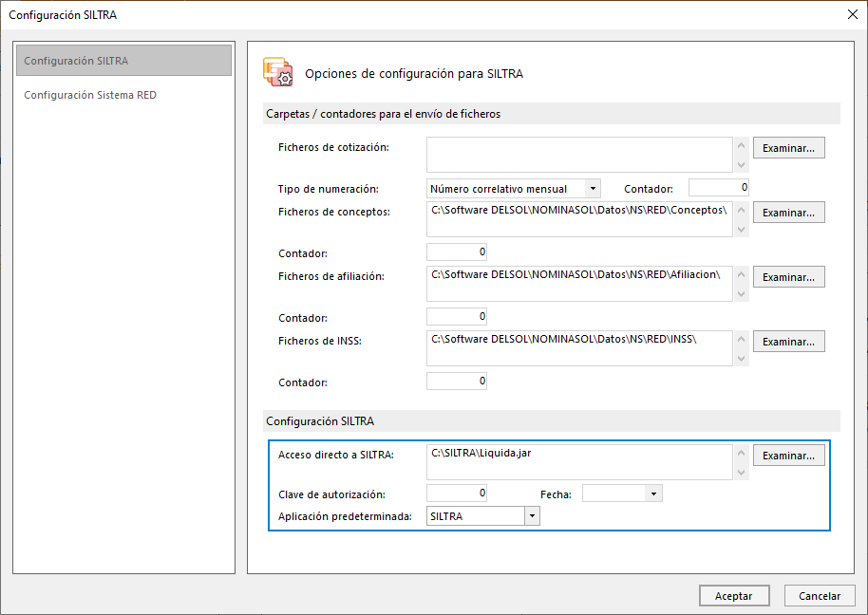Focus the Ficheros de cotización path field

pos(579,155)
